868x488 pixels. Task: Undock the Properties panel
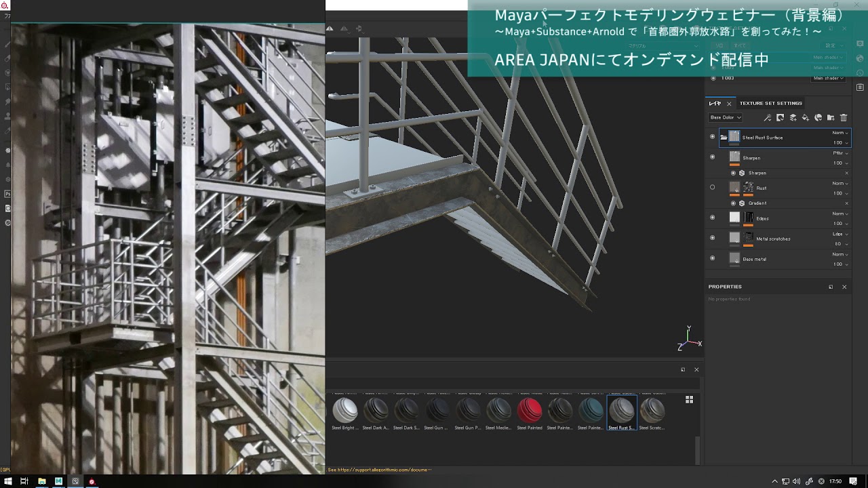coord(831,287)
